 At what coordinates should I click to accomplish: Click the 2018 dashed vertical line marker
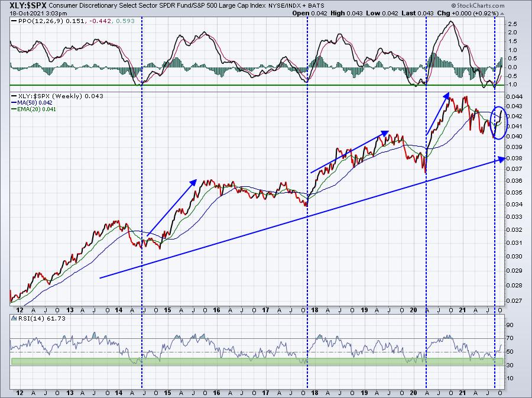307,202
